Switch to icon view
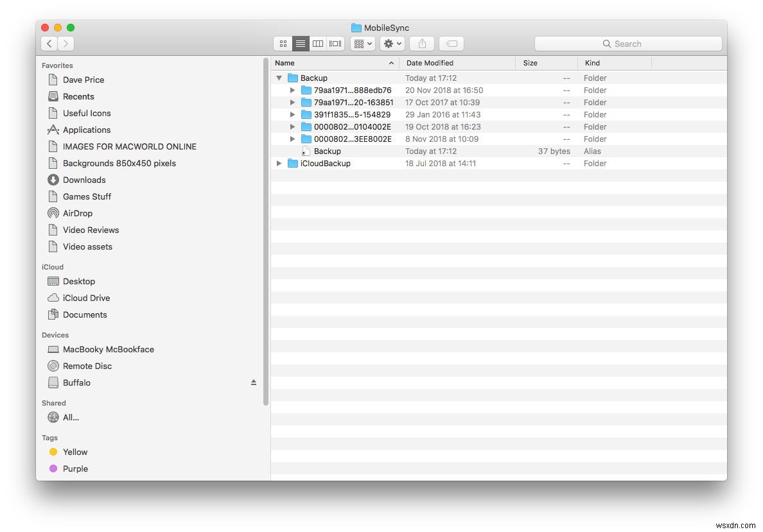This screenshot has width=763, height=532. (283, 44)
